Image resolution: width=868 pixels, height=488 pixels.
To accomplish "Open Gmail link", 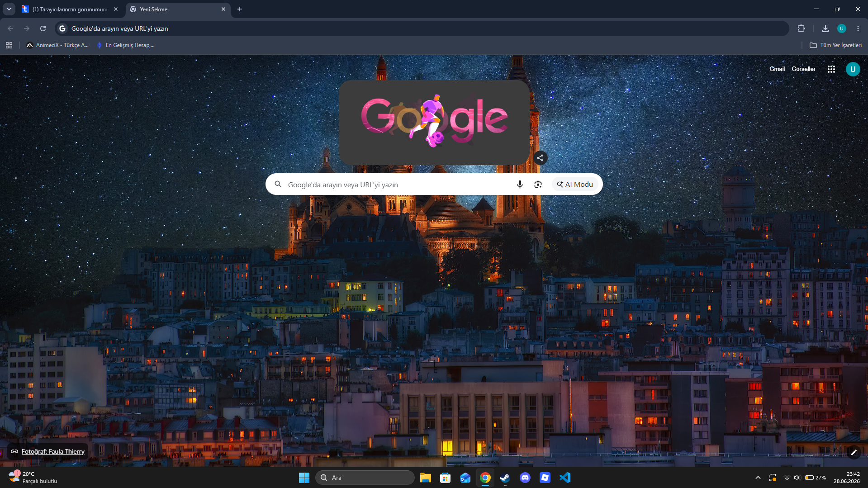I will tap(777, 69).
